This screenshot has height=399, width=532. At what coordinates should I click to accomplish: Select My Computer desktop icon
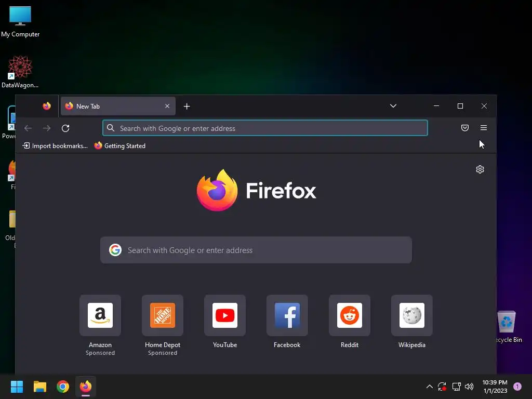coord(20,22)
